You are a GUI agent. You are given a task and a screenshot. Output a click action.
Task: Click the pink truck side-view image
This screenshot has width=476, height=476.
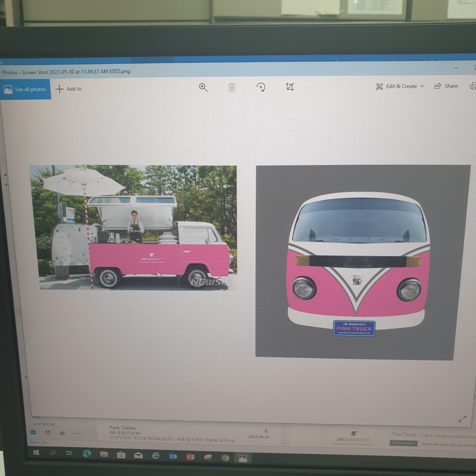134,228
